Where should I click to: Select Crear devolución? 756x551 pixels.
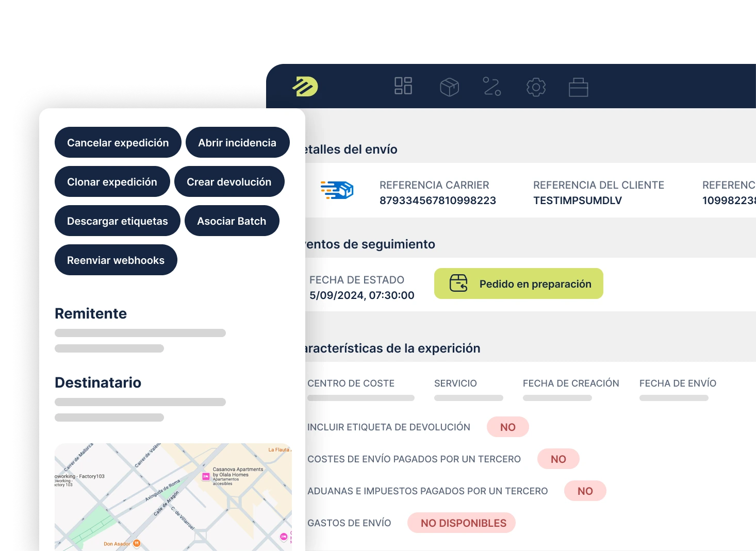pyautogui.click(x=229, y=182)
